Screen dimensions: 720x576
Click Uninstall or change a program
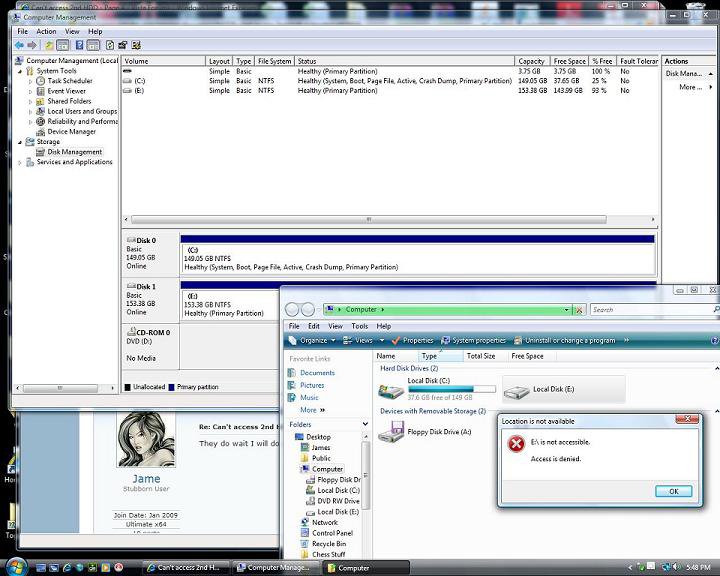point(564,340)
